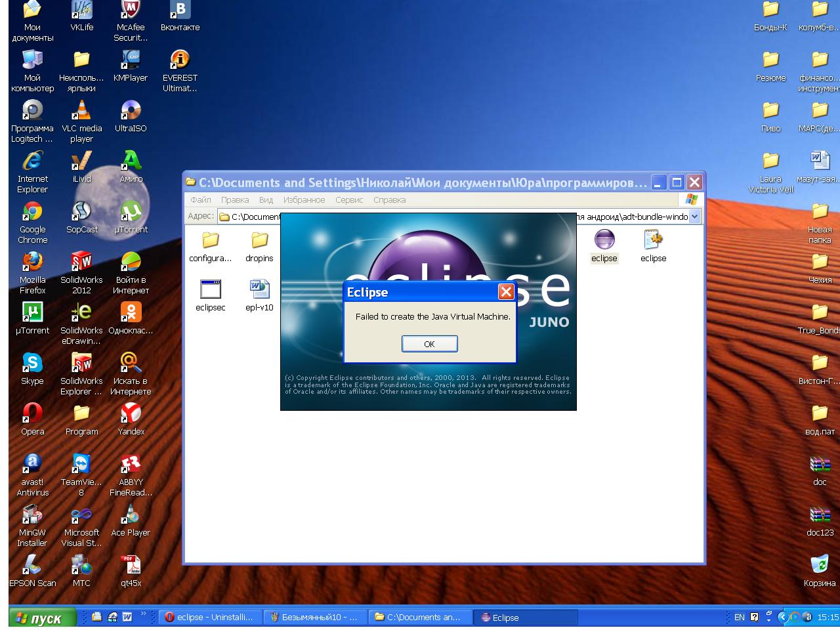Select the eclipse settings file icon
The width and height of the screenshot is (840, 630).
(x=653, y=247)
